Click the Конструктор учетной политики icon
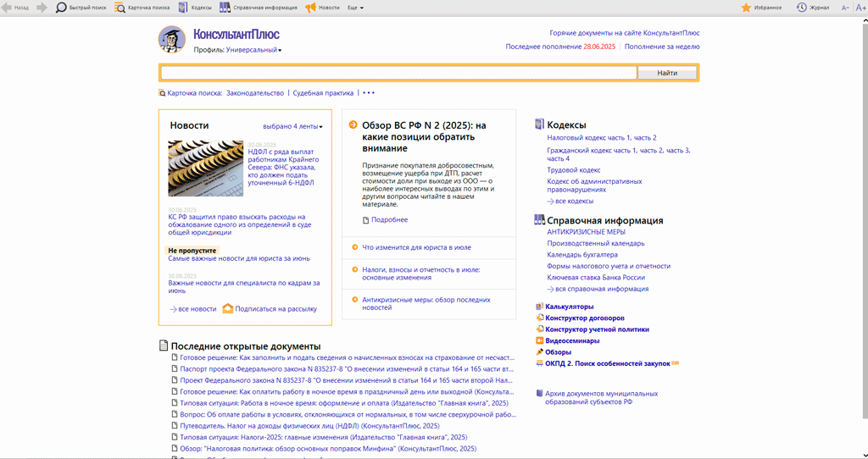 tap(540, 329)
